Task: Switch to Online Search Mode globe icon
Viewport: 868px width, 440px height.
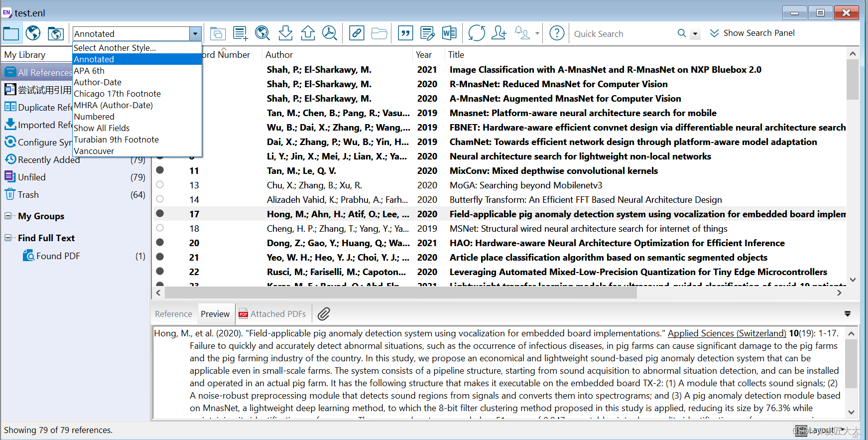Action: tap(33, 33)
